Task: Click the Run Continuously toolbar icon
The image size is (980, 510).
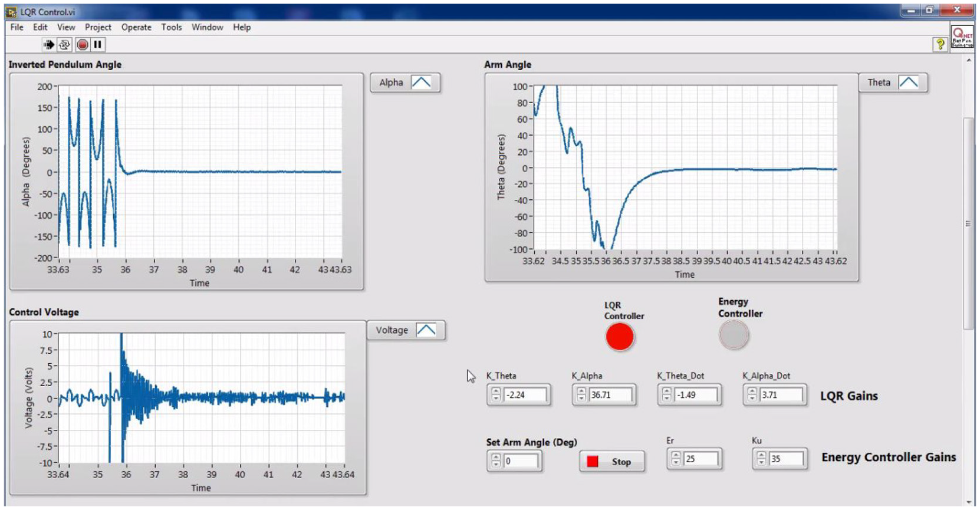Action: tap(64, 44)
